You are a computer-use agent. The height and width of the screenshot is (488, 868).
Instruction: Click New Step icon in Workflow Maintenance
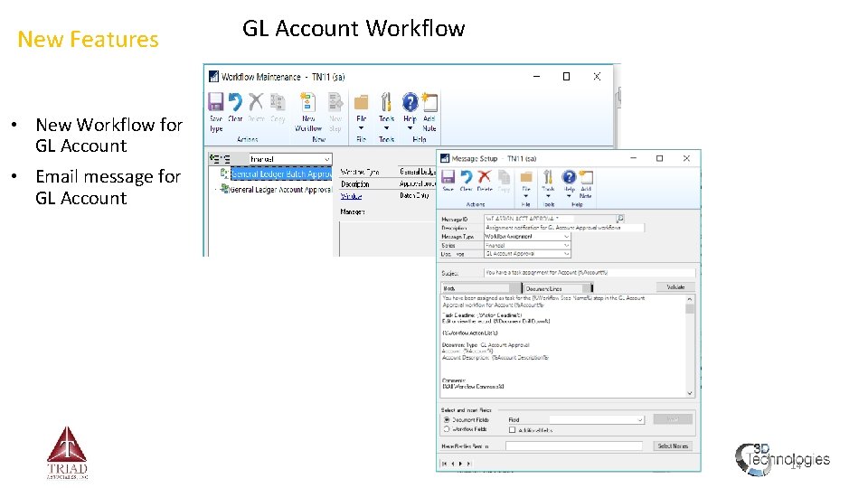pyautogui.click(x=335, y=112)
